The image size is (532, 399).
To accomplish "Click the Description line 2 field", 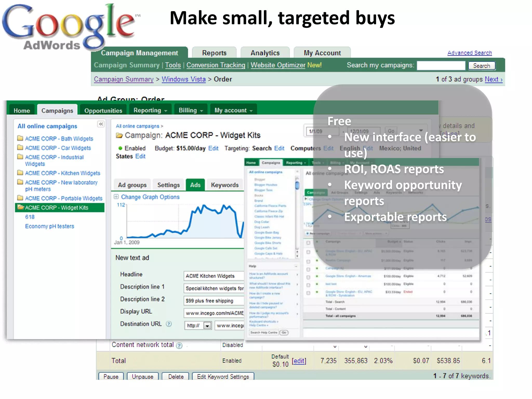I will coord(214,301).
